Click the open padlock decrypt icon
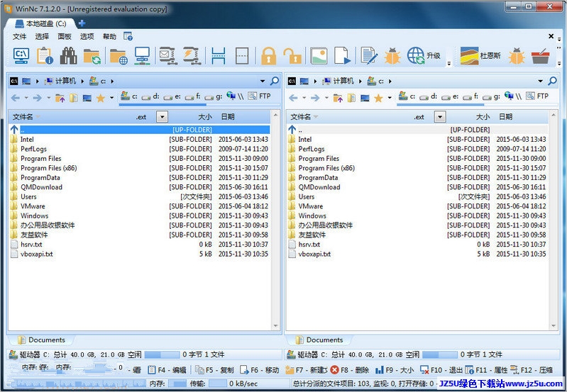This screenshot has height=392, width=567. point(292,56)
